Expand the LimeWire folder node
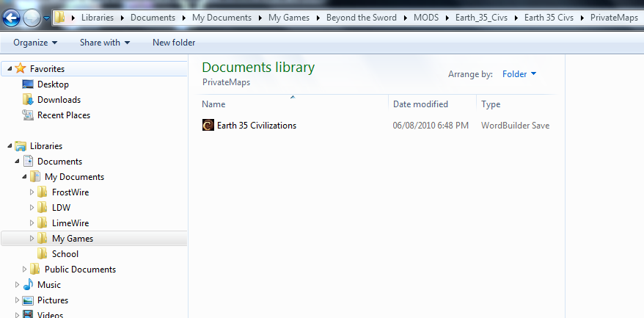 pyautogui.click(x=32, y=223)
